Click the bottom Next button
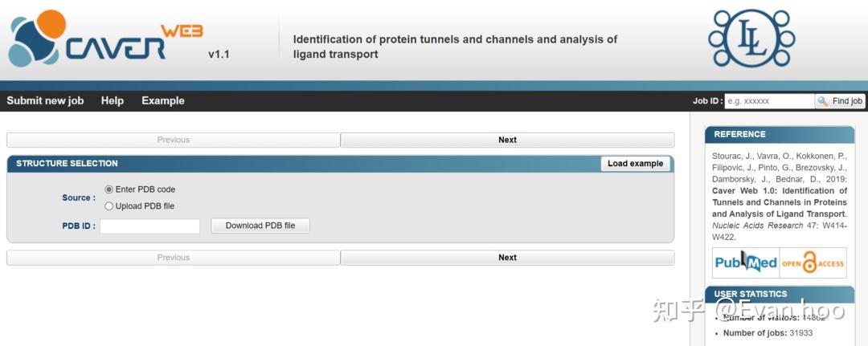868x346 pixels. click(x=507, y=258)
